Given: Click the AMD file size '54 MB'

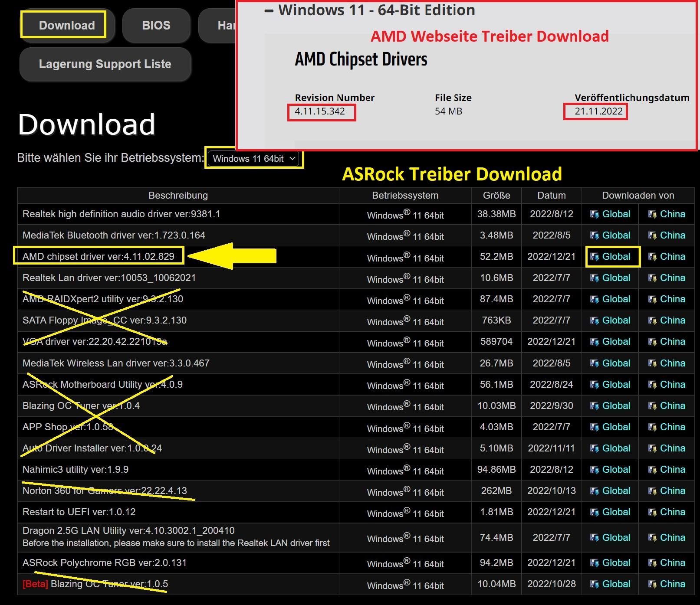Looking at the screenshot, I should tap(448, 111).
